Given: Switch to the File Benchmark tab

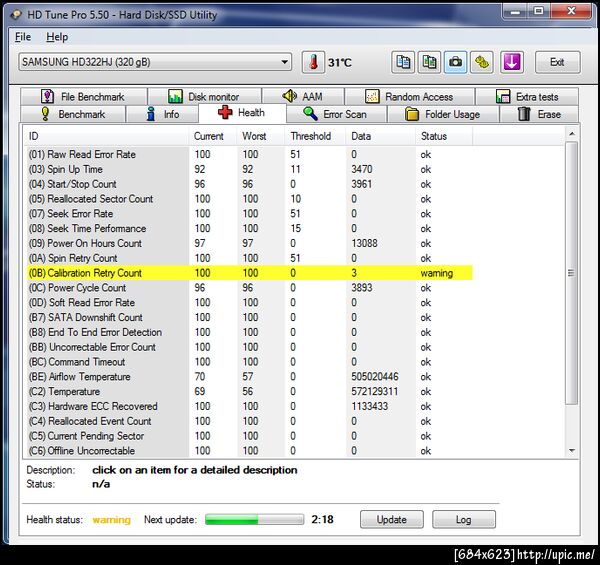Looking at the screenshot, I should point(84,96).
